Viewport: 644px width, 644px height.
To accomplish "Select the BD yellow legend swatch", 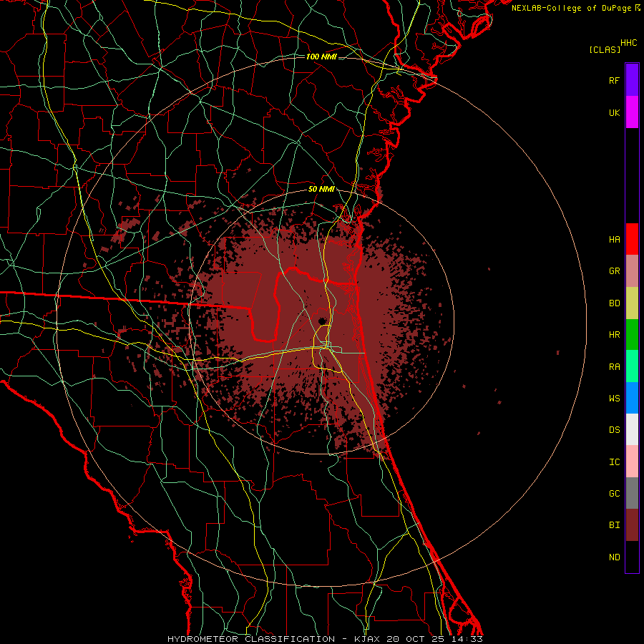I will coord(632,303).
